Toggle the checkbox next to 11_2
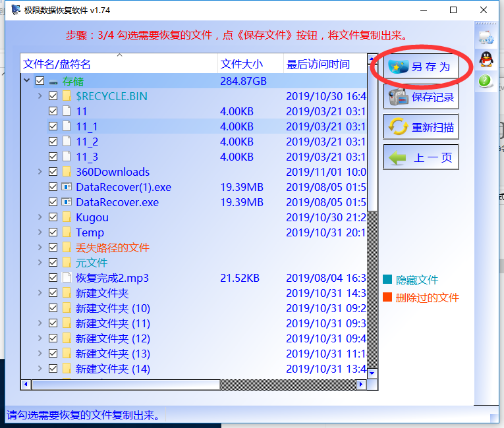The height and width of the screenshot is (428, 504). tap(53, 142)
